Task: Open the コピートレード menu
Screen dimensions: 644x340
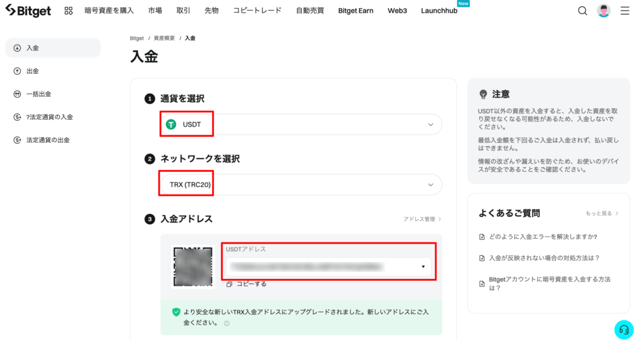Action: tap(257, 11)
